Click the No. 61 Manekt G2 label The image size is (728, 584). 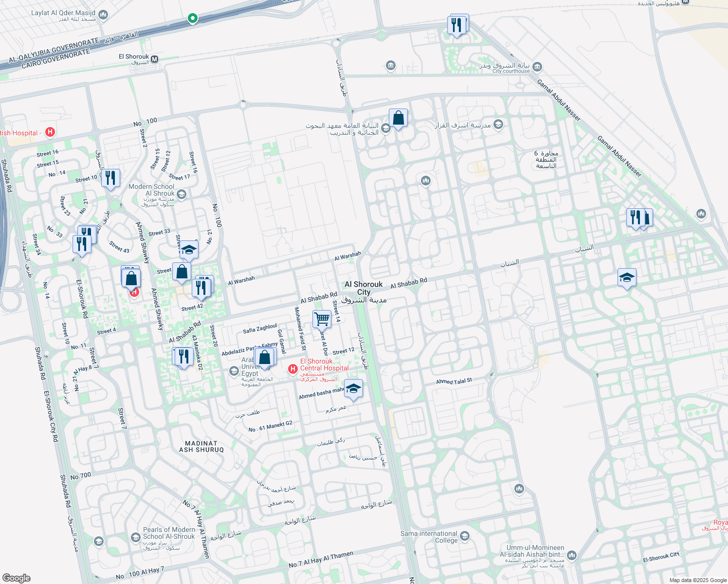point(271,426)
